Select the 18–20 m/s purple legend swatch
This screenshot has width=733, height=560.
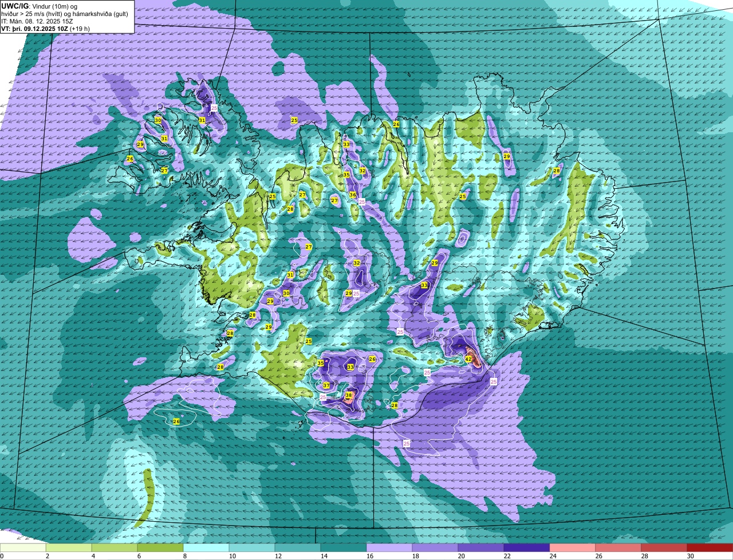435,548
